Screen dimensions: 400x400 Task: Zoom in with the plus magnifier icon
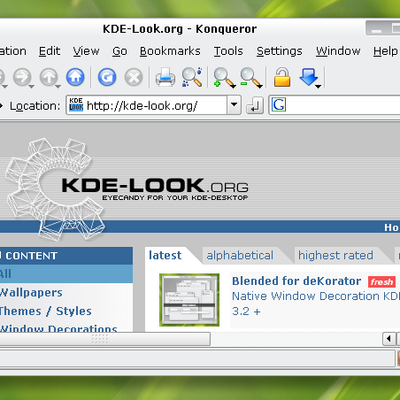point(223,77)
